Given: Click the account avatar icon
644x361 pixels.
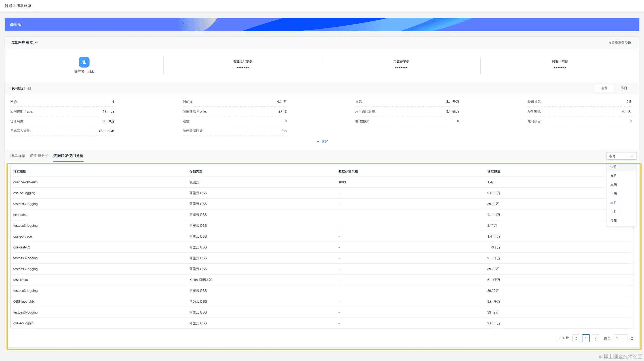Looking at the screenshot, I should coord(84,62).
